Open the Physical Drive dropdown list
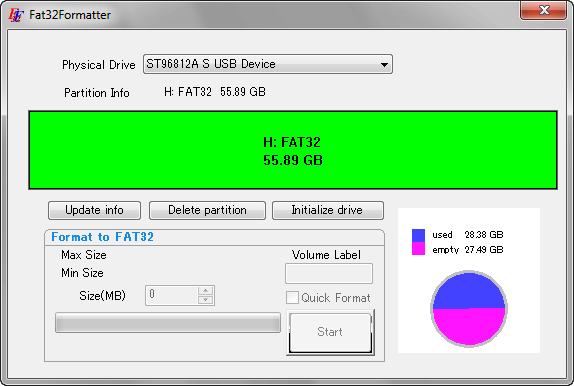 point(268,64)
